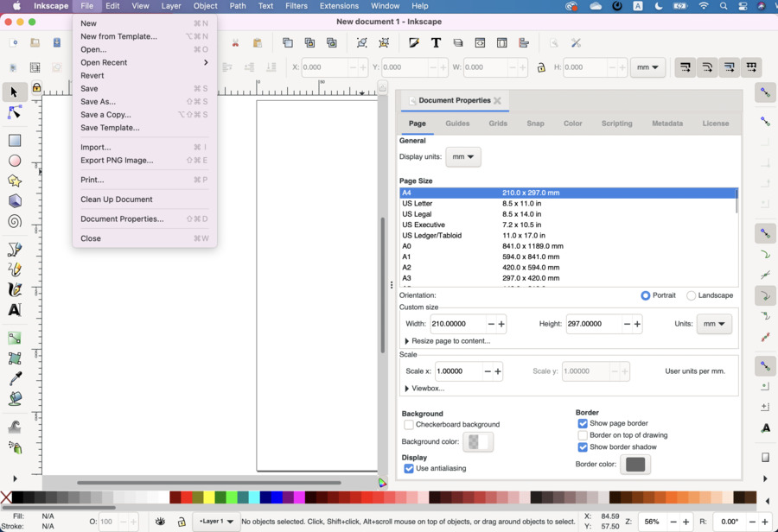Activate the Spray tool
The image size is (778, 532).
tap(15, 447)
